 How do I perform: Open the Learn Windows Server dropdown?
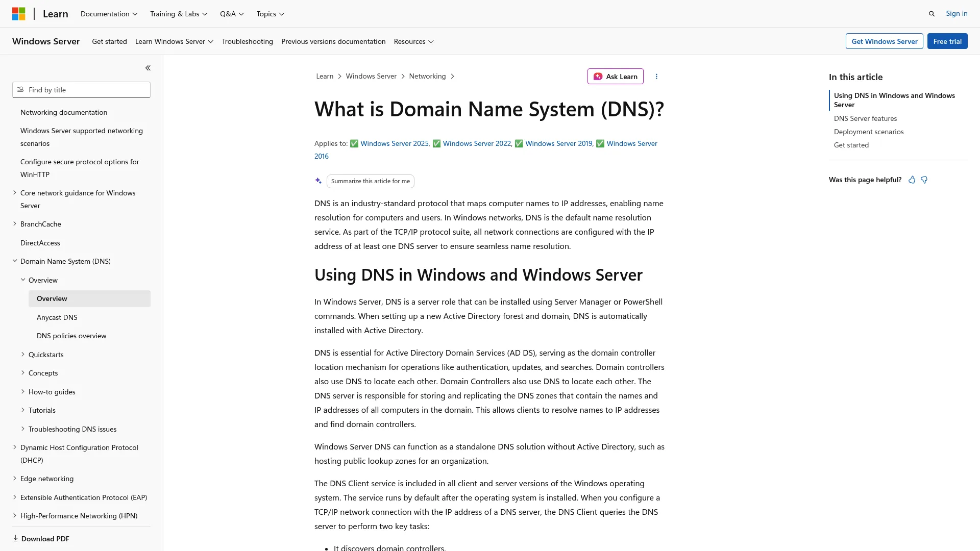(174, 41)
